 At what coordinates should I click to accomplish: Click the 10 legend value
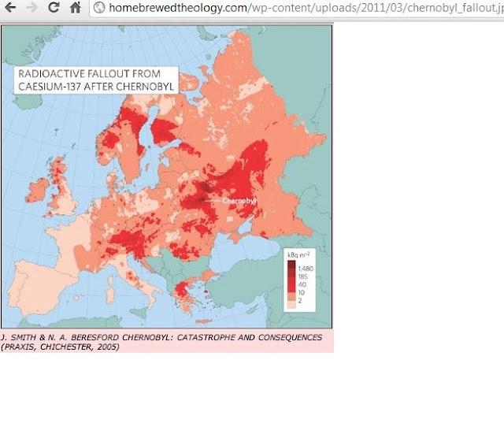point(301,292)
